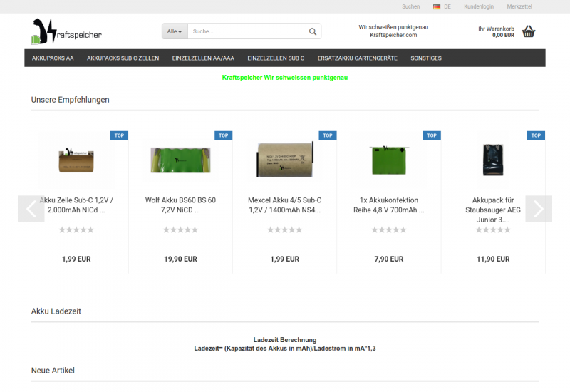The width and height of the screenshot is (570, 392).
Task: Click the magnifying glass search icon
Action: tap(312, 31)
